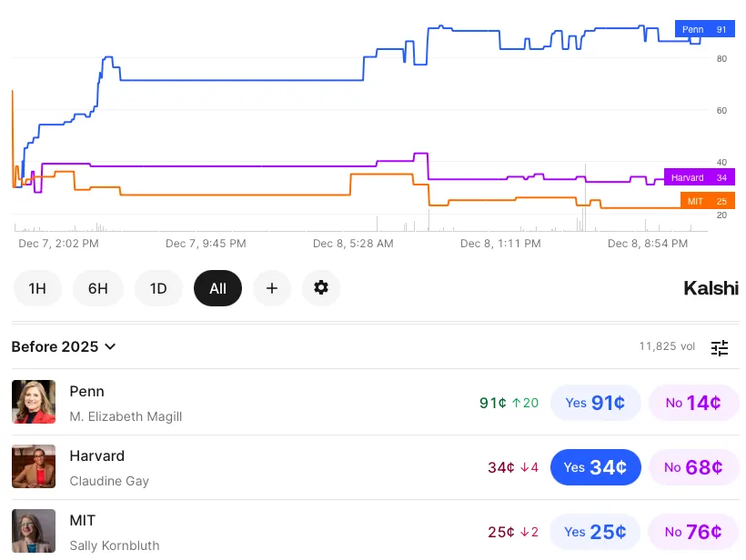Screen dimensions: 746x560
Task: Click the MIT market title
Action: pyautogui.click(x=82, y=521)
